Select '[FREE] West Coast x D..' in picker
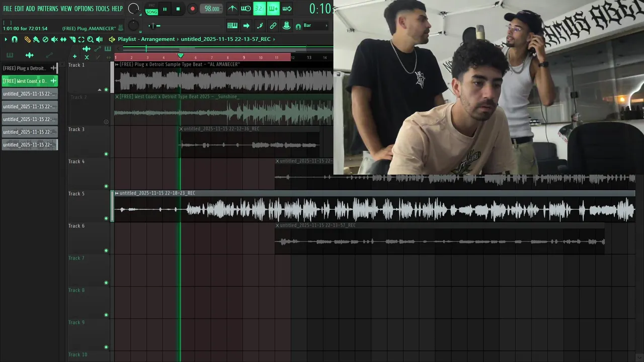The height and width of the screenshot is (362, 644). (29, 80)
